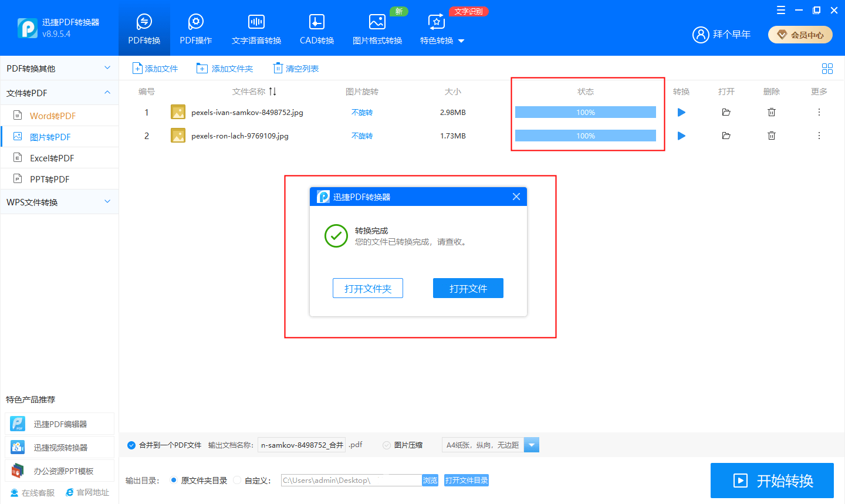Start converting pexels-ivan-samkov-8498752.jpg again

click(x=681, y=112)
